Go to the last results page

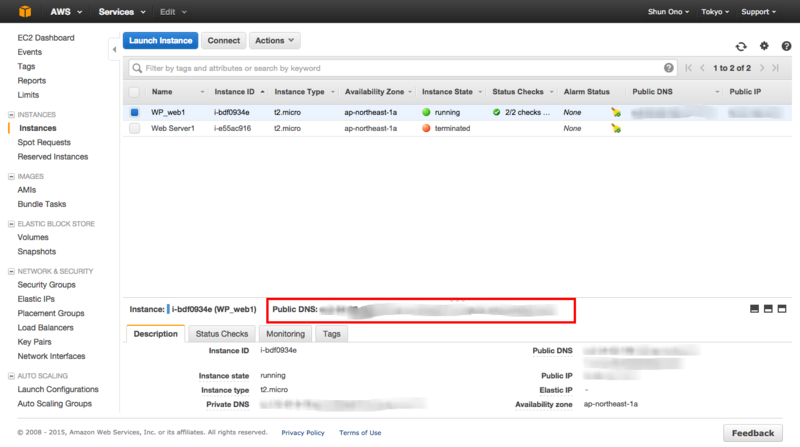(776, 68)
